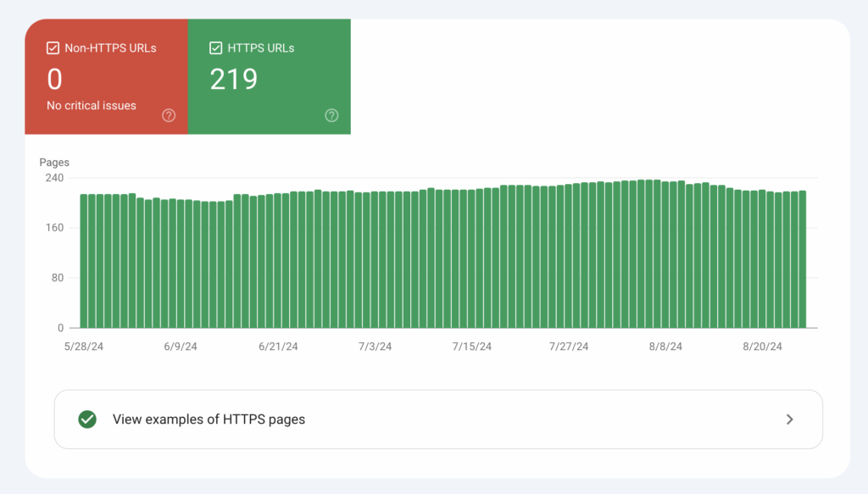Open the question mark tooltip near No critical issues
Image resolution: width=868 pixels, height=494 pixels.
[168, 115]
